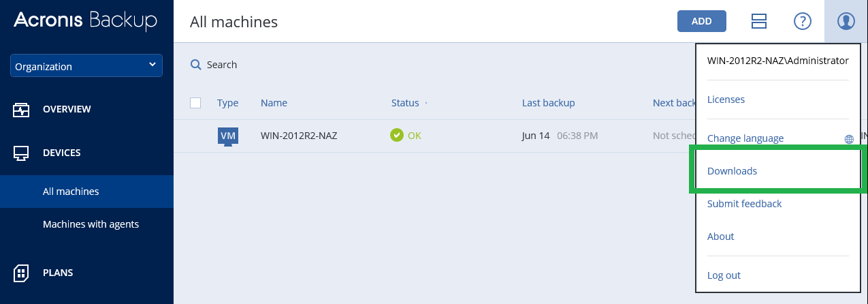The width and height of the screenshot is (868, 304).
Task: Open the Overview section icon
Action: tap(21, 110)
